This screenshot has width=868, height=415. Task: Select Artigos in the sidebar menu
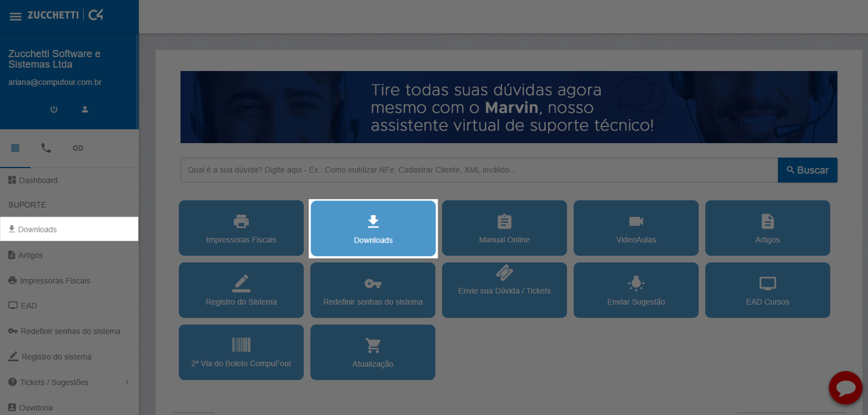(30, 255)
